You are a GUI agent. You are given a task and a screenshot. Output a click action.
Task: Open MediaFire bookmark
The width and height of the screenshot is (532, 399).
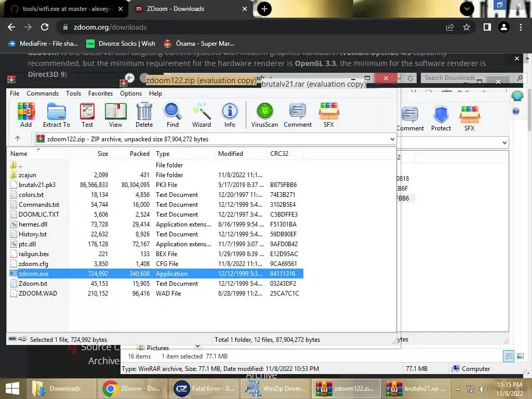coord(43,44)
